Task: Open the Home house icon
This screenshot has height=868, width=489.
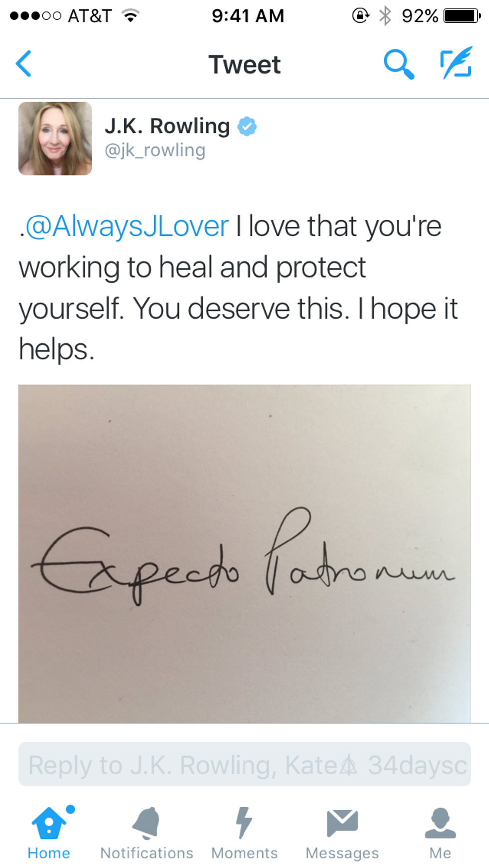Action: coord(49,822)
